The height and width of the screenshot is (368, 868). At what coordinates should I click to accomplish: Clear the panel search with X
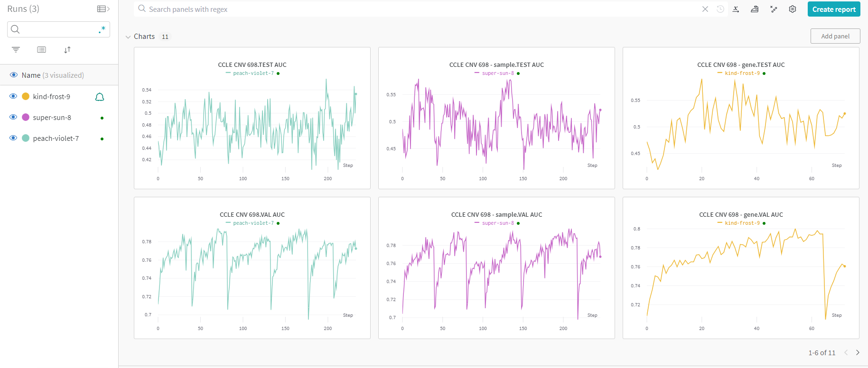click(705, 9)
